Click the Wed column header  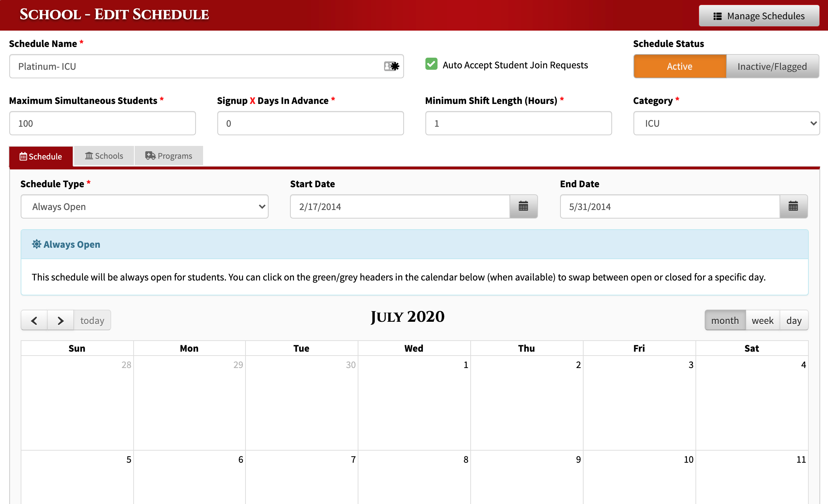(414, 348)
